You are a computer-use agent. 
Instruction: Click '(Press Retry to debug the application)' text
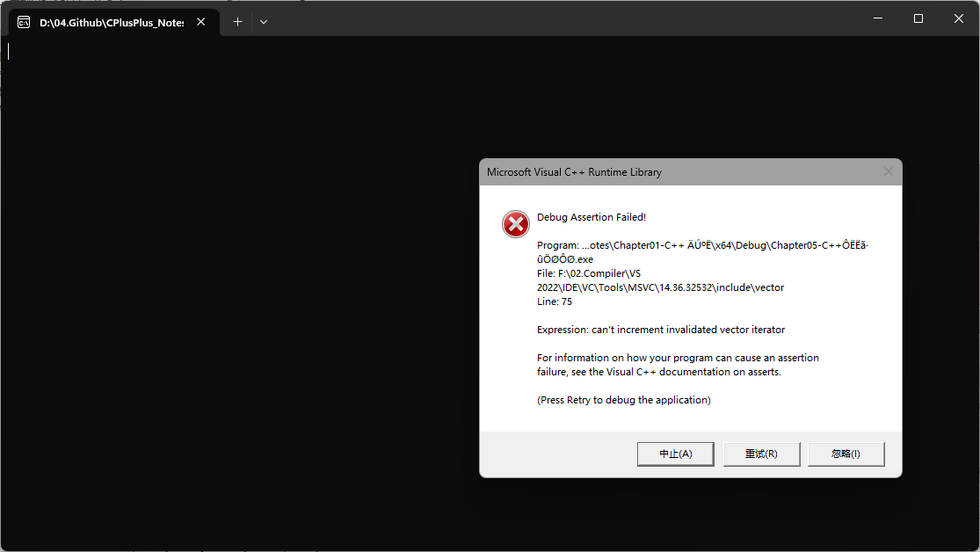pyautogui.click(x=624, y=400)
